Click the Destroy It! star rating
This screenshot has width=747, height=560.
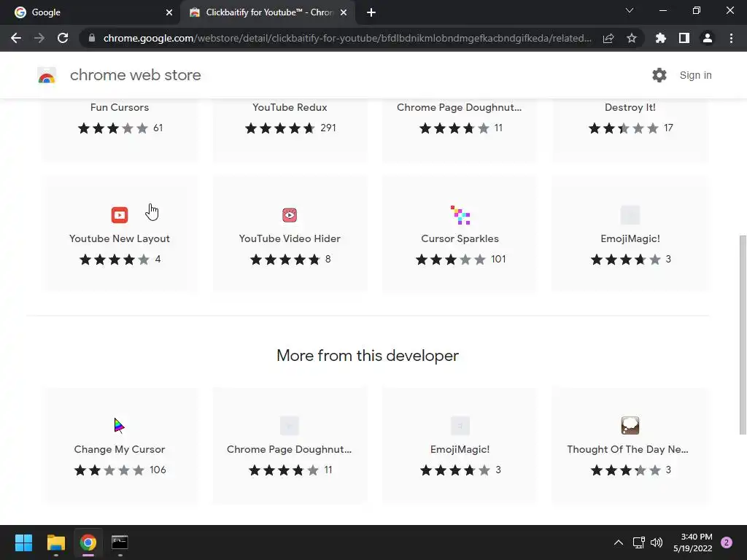(x=624, y=128)
